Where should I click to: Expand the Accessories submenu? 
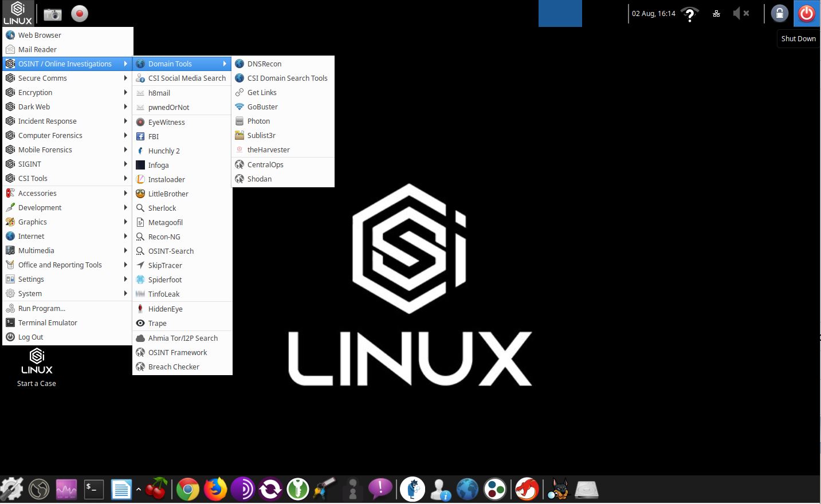68,193
